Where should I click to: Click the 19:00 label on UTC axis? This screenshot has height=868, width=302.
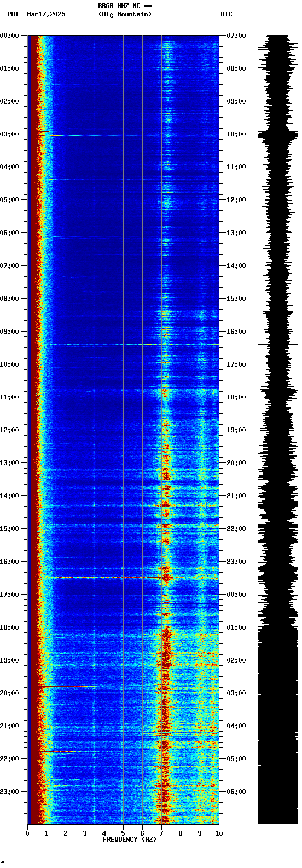click(236, 430)
